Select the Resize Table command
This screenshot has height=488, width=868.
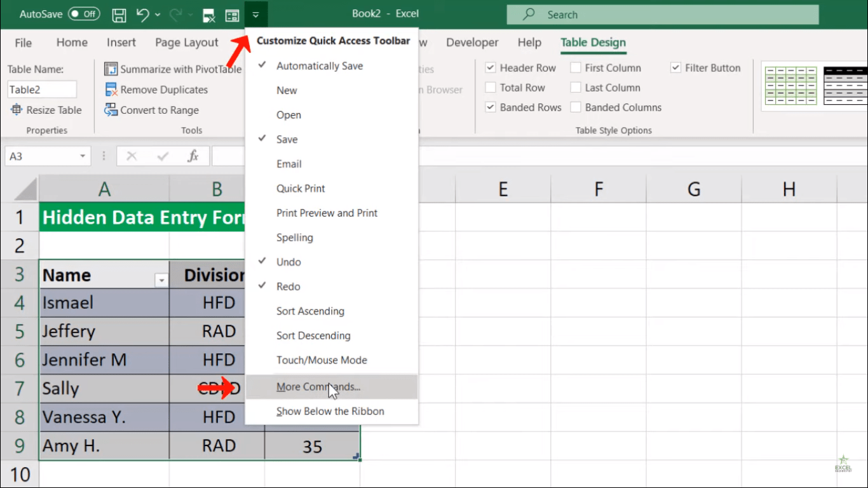tap(46, 110)
